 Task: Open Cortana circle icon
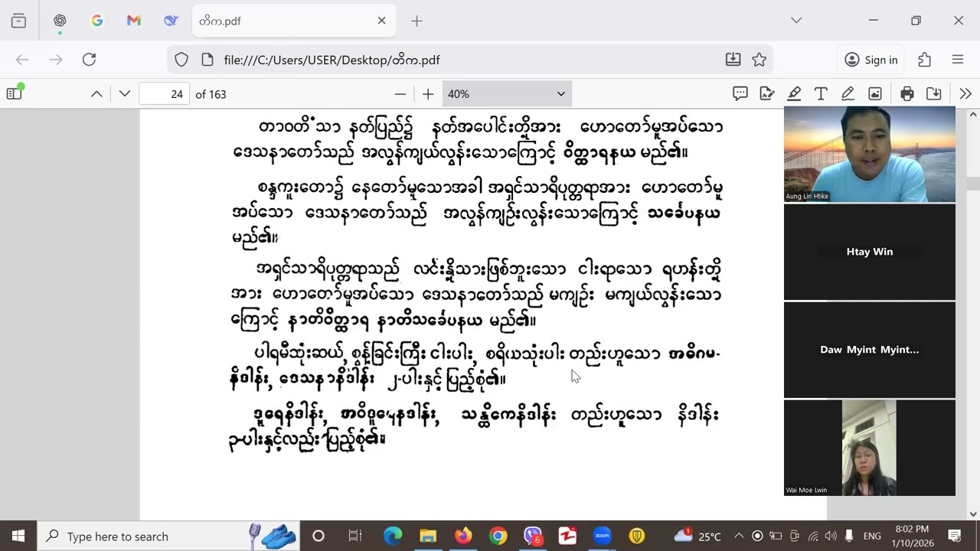point(318,536)
